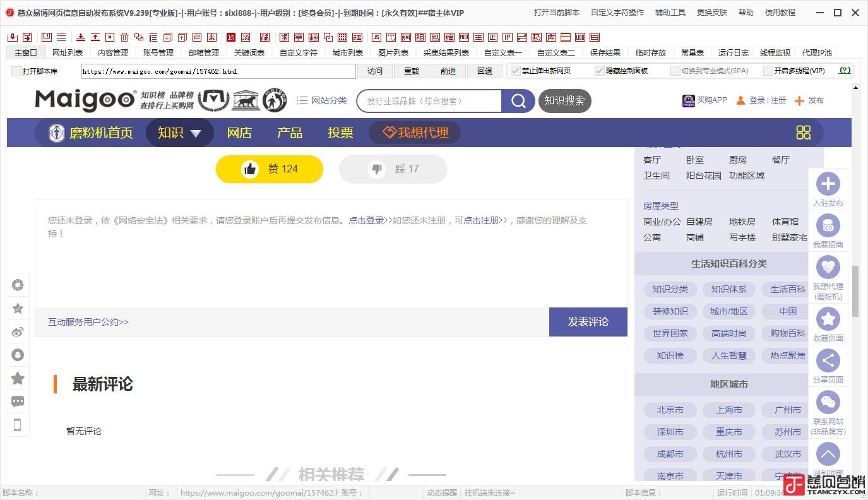Click the green (?) help link
The height and width of the screenshot is (500, 868).
(x=845, y=71)
